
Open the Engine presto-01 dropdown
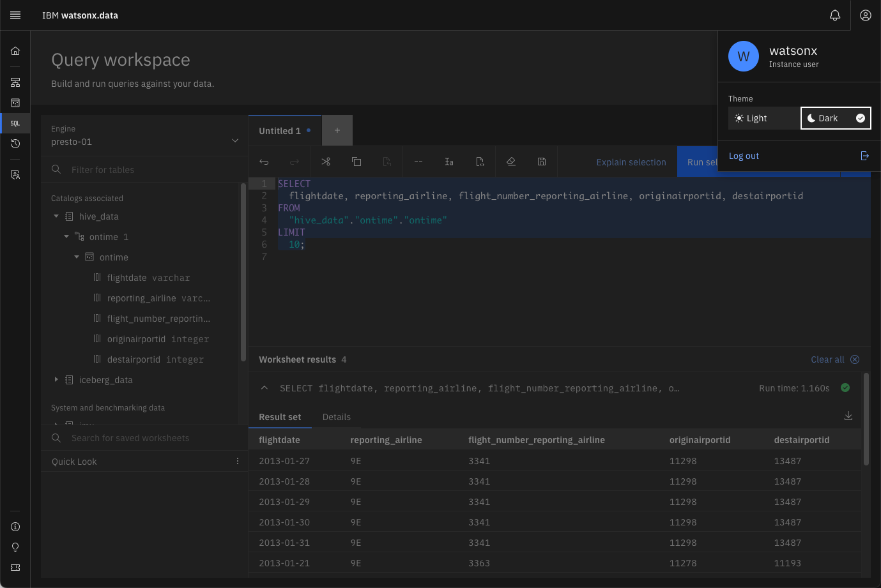pyautogui.click(x=144, y=135)
